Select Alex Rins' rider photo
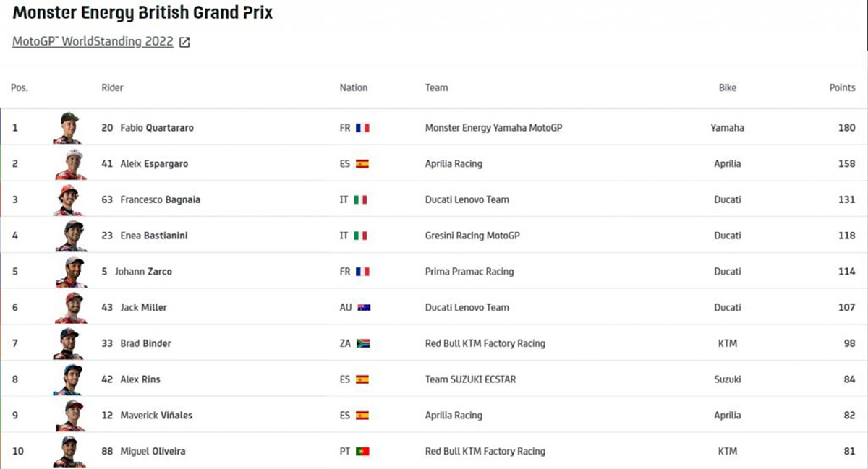Image resolution: width=868 pixels, height=469 pixels. [x=70, y=379]
